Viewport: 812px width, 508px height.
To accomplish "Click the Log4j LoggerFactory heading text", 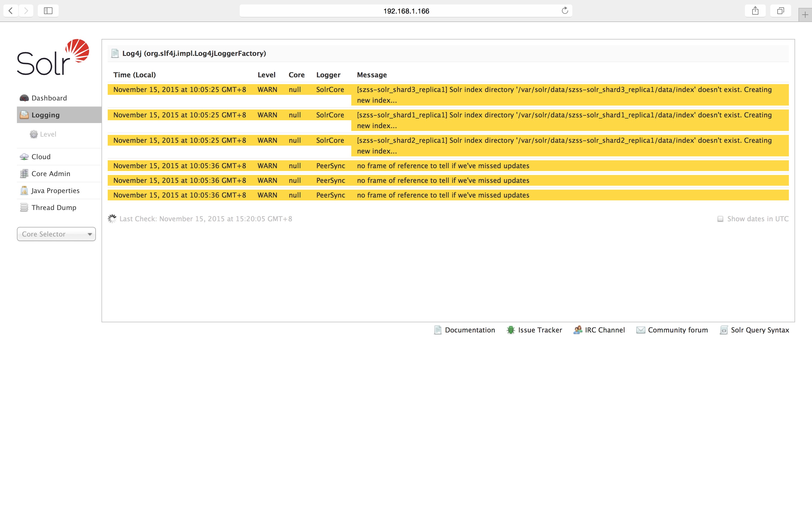I will [x=194, y=53].
